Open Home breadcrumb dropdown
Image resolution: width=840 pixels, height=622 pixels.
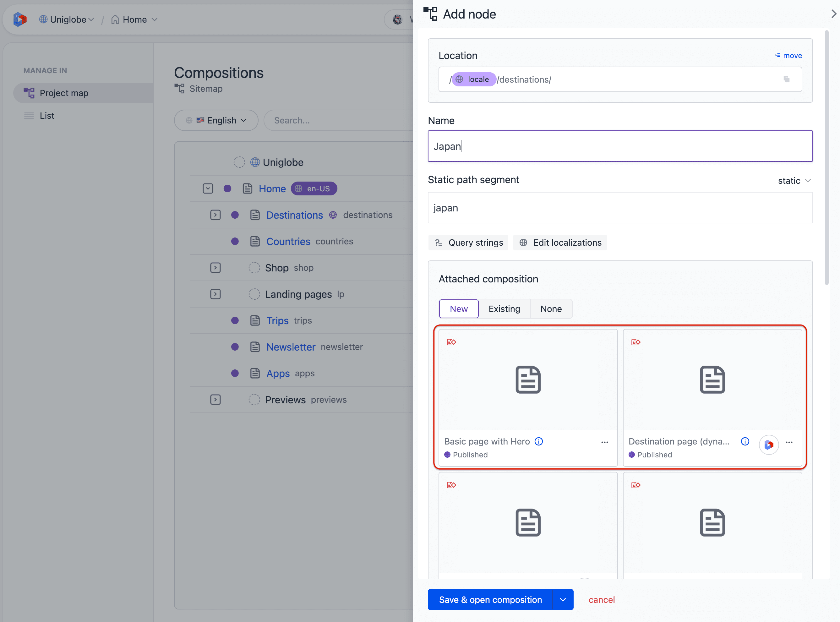pyautogui.click(x=134, y=19)
